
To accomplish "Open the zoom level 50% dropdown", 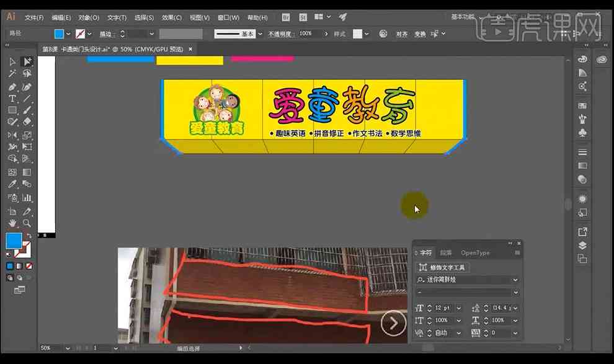I will pyautogui.click(x=68, y=348).
